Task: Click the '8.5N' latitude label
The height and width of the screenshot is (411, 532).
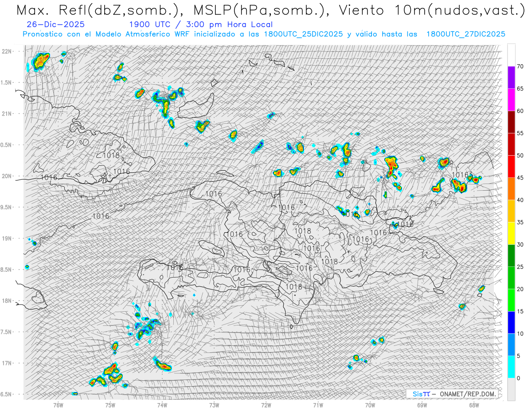Action: click(7, 270)
